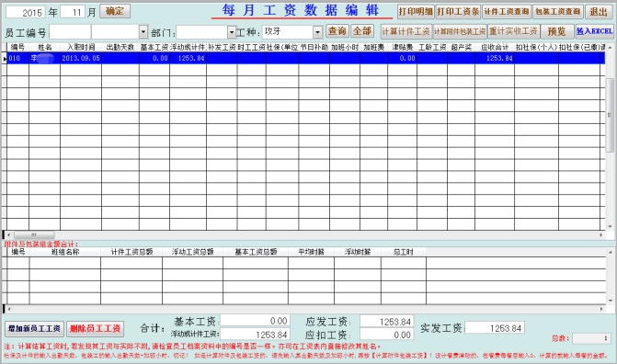Click the red 删除员工工资 delete button
617x364 pixels.
click(96, 328)
